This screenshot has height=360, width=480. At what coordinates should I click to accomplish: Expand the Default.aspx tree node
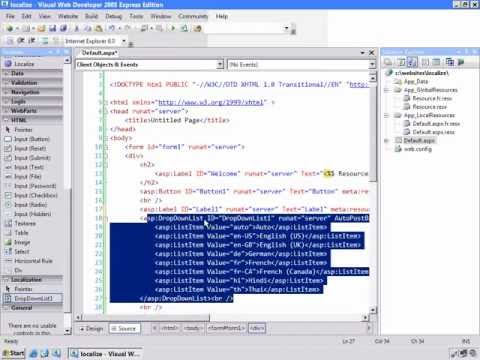[x=387, y=141]
